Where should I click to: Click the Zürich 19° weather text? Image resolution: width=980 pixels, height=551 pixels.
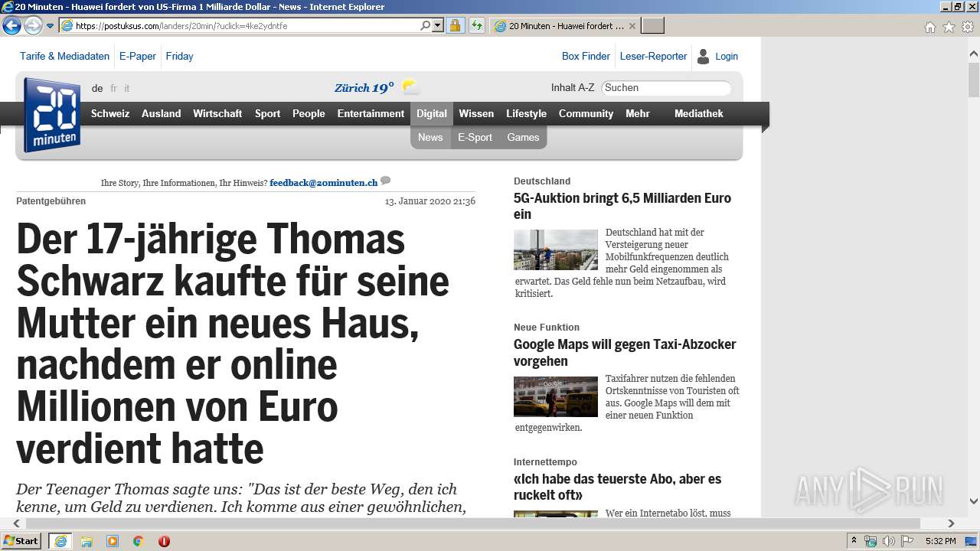(364, 87)
